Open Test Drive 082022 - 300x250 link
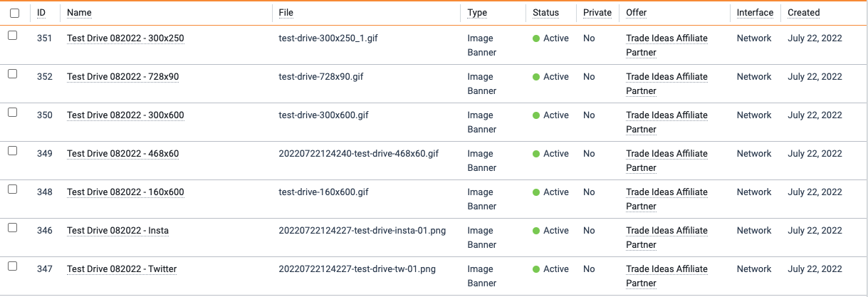The image size is (868, 297). (x=125, y=38)
